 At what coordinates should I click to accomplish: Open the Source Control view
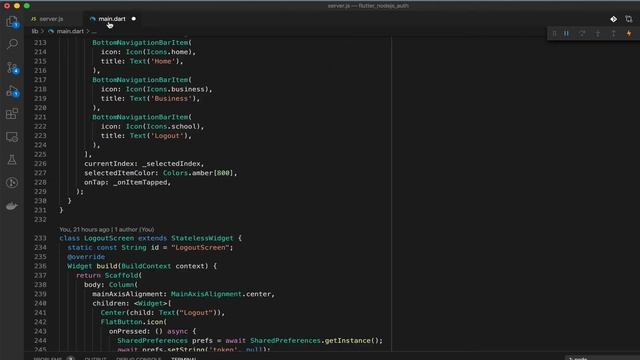tap(12, 67)
